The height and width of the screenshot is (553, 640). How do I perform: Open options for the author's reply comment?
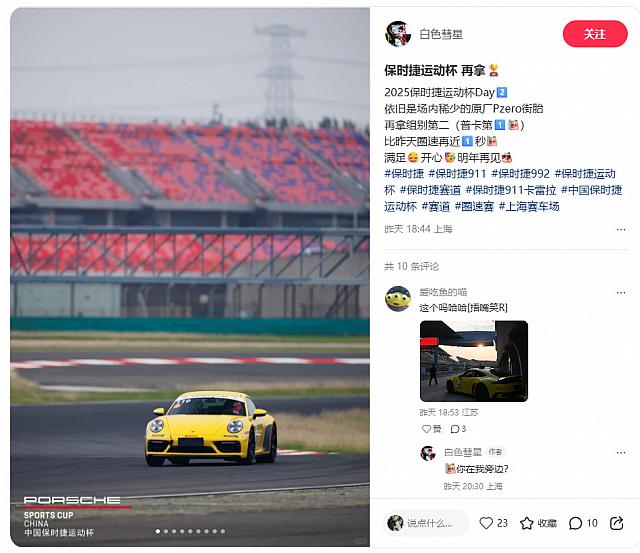(x=621, y=452)
